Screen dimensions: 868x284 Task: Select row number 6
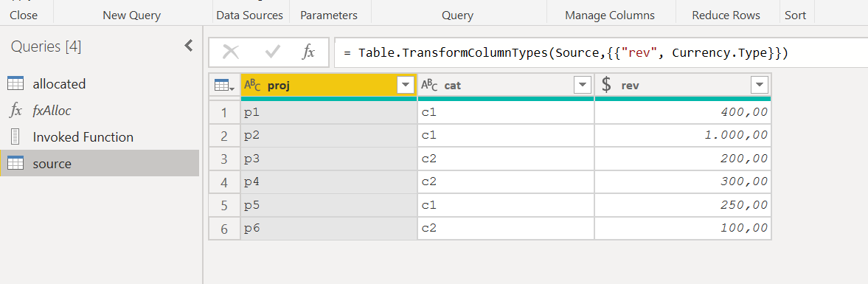pos(224,228)
